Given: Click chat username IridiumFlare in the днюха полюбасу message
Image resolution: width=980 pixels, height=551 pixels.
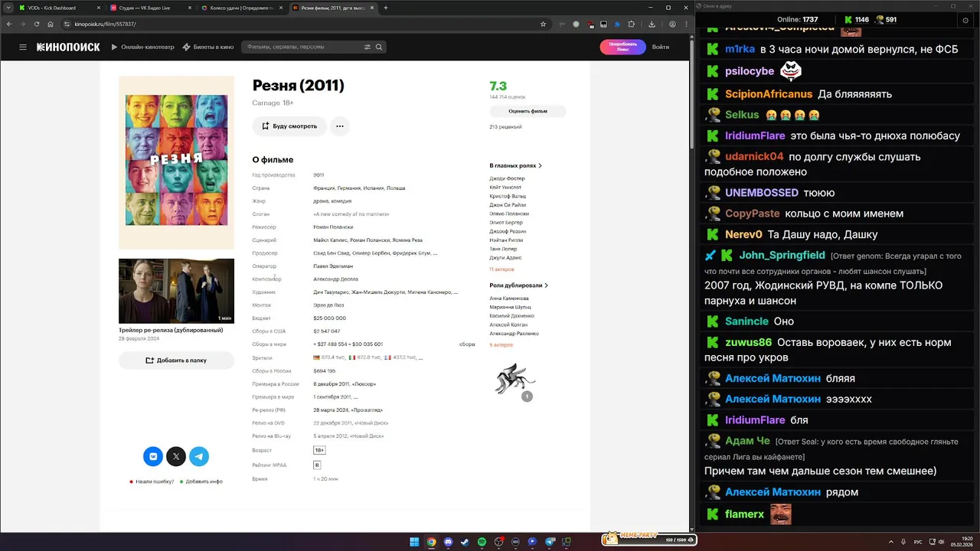Looking at the screenshot, I should coord(755,135).
